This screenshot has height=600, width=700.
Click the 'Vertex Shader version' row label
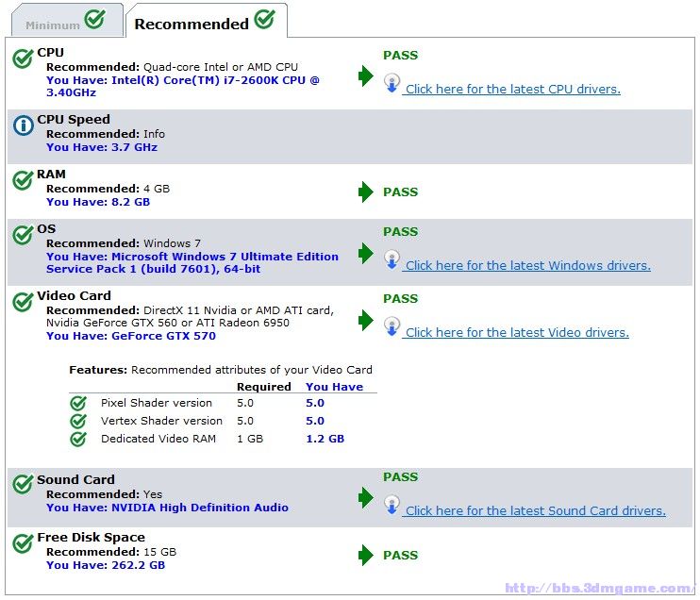(x=161, y=421)
